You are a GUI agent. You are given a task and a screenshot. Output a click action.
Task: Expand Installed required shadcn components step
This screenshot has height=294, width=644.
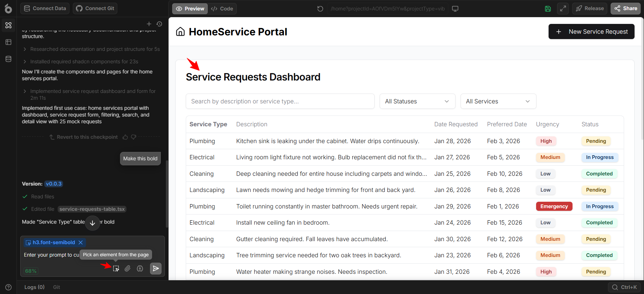pos(81,62)
